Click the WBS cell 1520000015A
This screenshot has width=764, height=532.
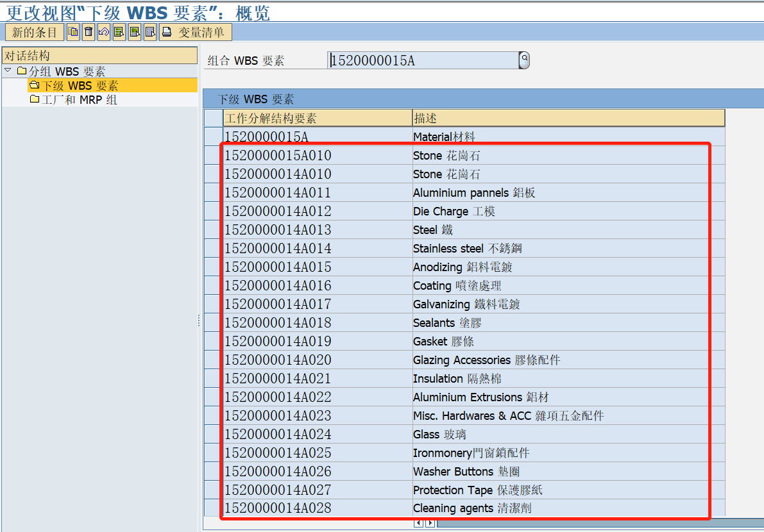click(318, 137)
